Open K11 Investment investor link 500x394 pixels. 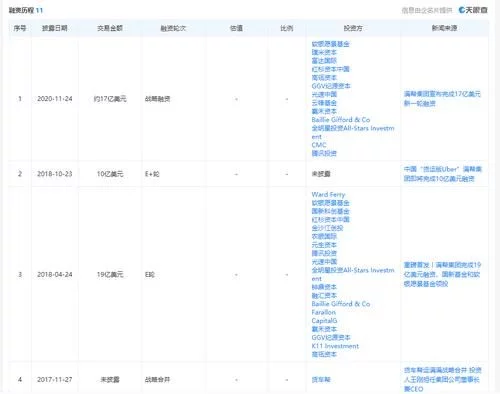335,346
